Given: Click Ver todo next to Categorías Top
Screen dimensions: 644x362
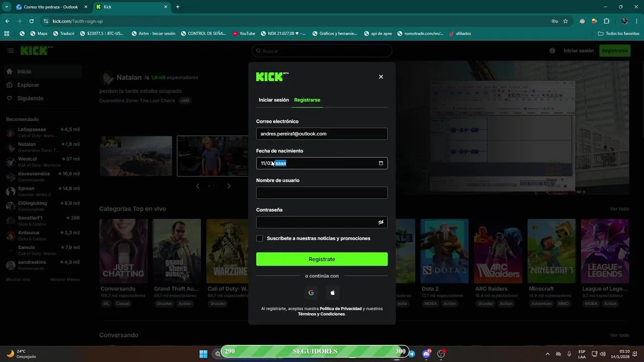Looking at the screenshot, I should (x=620, y=209).
